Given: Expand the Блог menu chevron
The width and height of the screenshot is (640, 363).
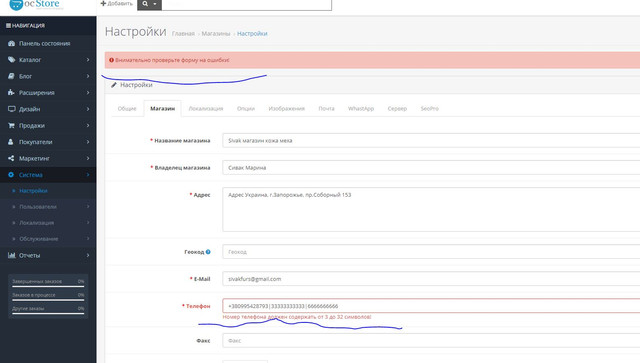Looking at the screenshot, I should 88,76.
